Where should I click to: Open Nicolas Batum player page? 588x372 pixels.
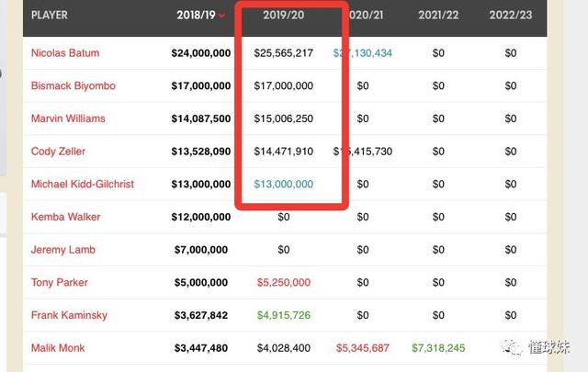point(66,53)
